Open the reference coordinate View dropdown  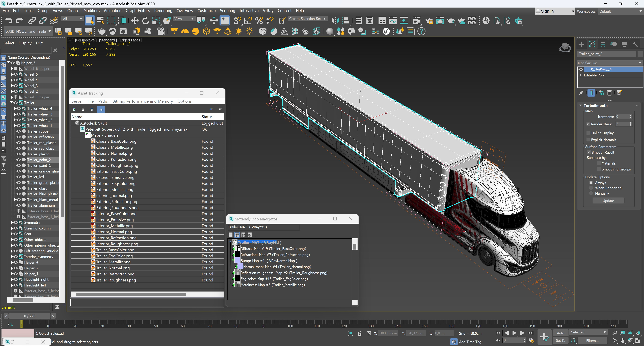184,19
